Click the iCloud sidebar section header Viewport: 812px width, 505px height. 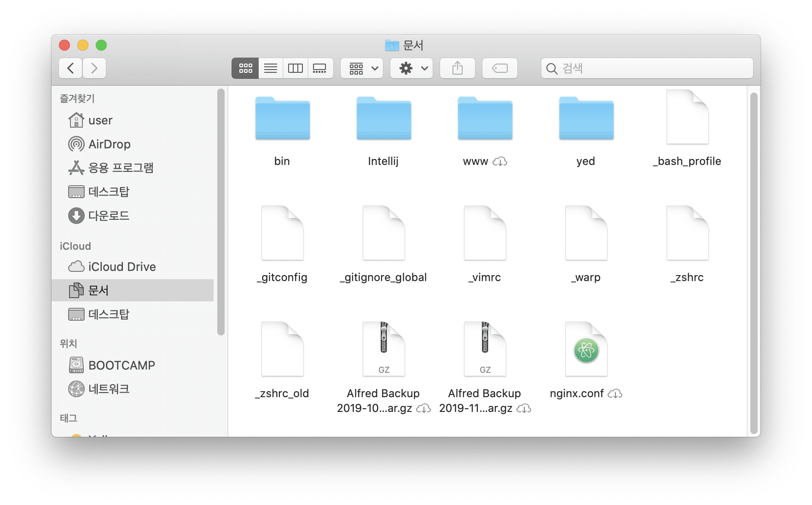(75, 246)
